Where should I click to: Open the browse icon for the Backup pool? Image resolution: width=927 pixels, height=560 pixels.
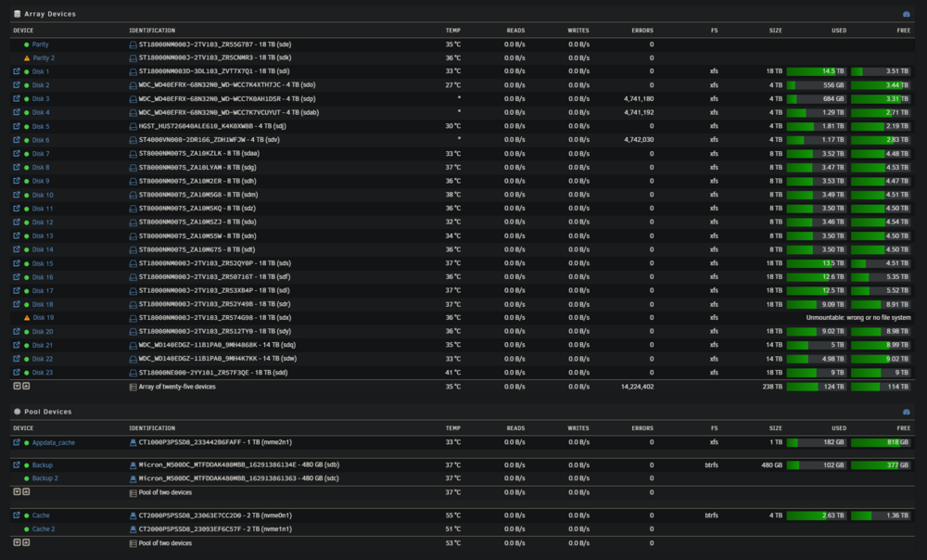[x=17, y=465]
